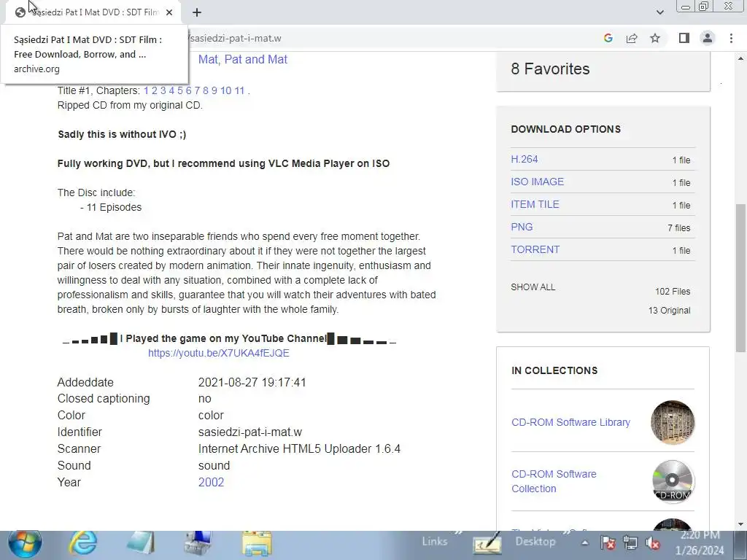747x560 pixels.
Task: Click the CD-ROM Software Library thumbnail
Action: coord(672,422)
